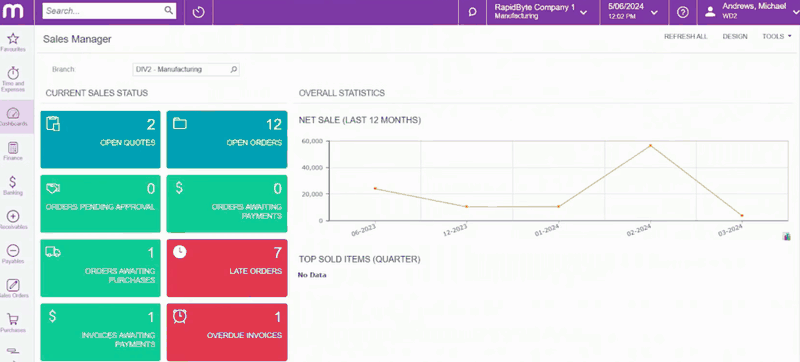Open the help question mark icon
The width and height of the screenshot is (800, 362).
(x=683, y=12)
